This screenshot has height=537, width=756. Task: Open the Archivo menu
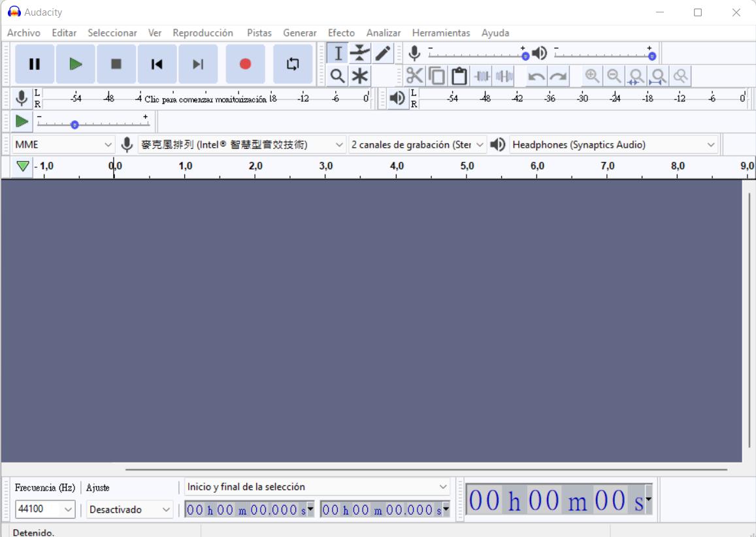tap(24, 33)
